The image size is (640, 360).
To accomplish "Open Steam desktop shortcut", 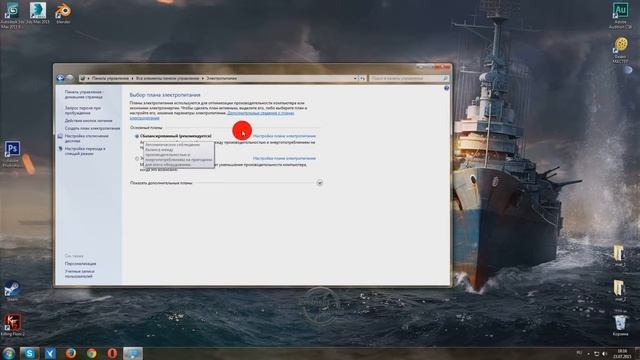I will 12,291.
